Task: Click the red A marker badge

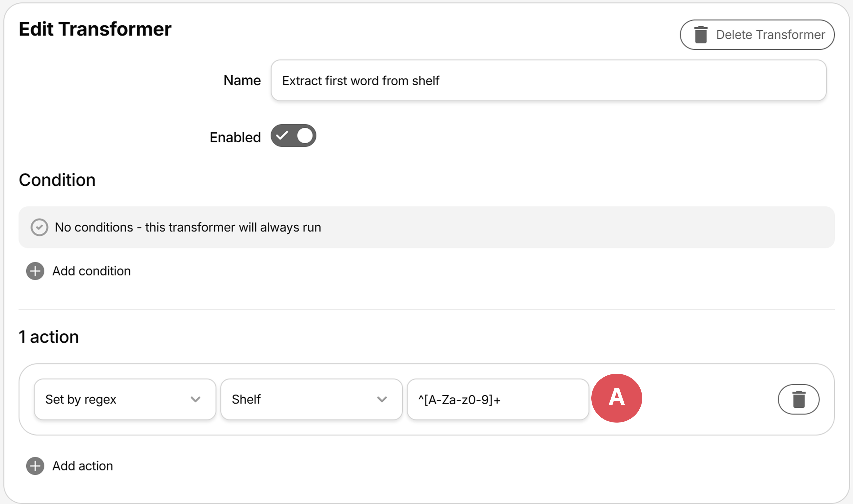Action: coord(617,398)
